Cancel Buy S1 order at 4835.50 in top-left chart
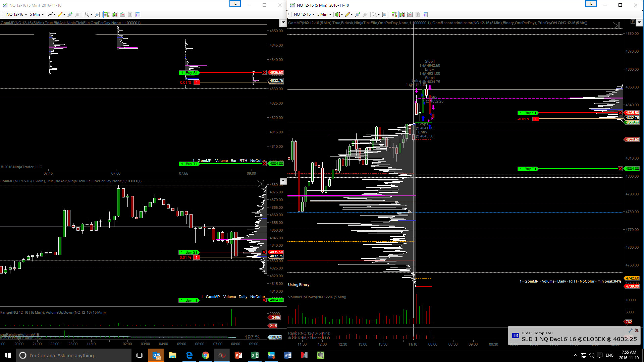This screenshot has width=644, height=362. [x=264, y=72]
